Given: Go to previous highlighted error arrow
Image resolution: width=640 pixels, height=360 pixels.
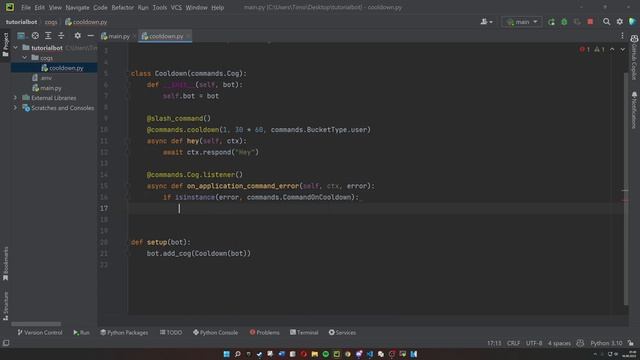Looking at the screenshot, I should 612,49.
